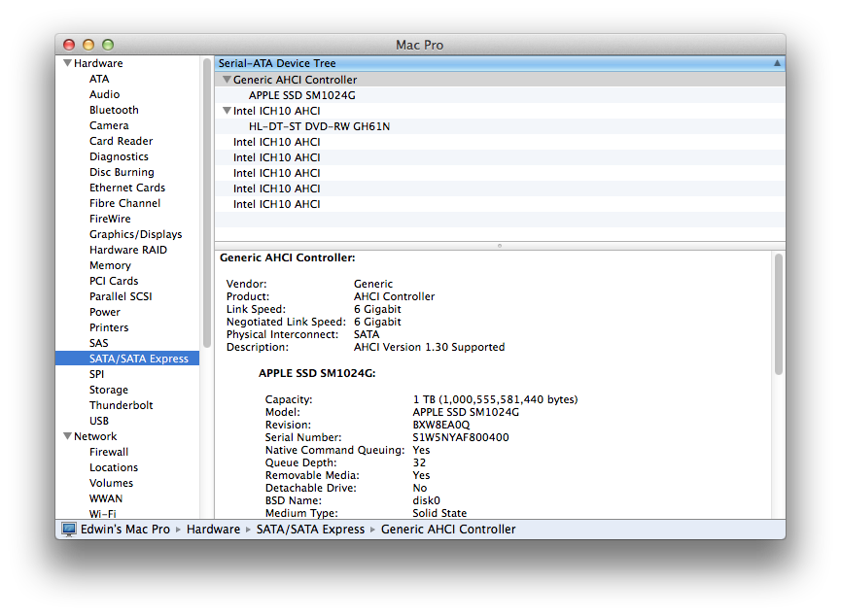
Task: Open Bluetooth hardware info
Action: [x=114, y=110]
